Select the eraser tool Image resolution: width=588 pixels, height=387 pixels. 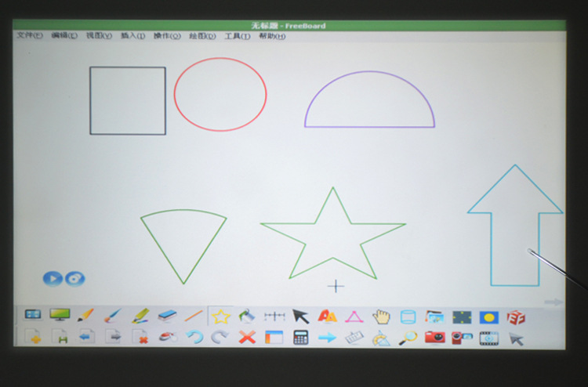pyautogui.click(x=168, y=316)
